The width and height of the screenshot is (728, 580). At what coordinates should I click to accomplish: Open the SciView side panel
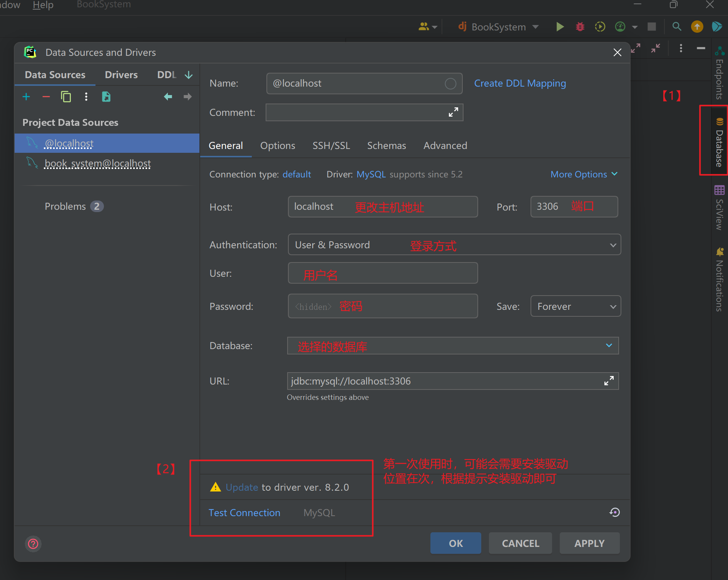(719, 208)
